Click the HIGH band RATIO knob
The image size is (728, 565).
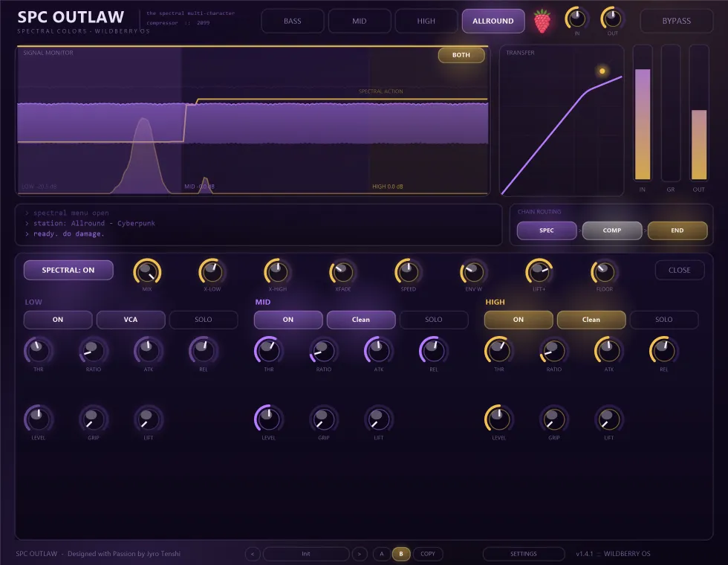pos(554,350)
